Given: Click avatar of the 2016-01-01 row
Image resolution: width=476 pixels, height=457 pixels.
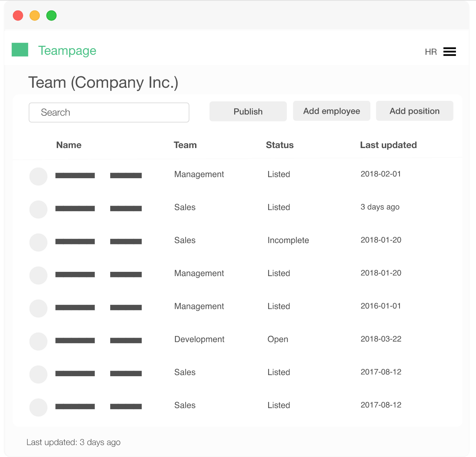Looking at the screenshot, I should [38, 309].
